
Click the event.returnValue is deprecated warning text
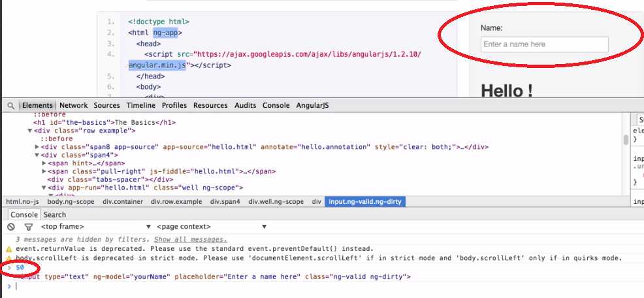tap(194, 249)
